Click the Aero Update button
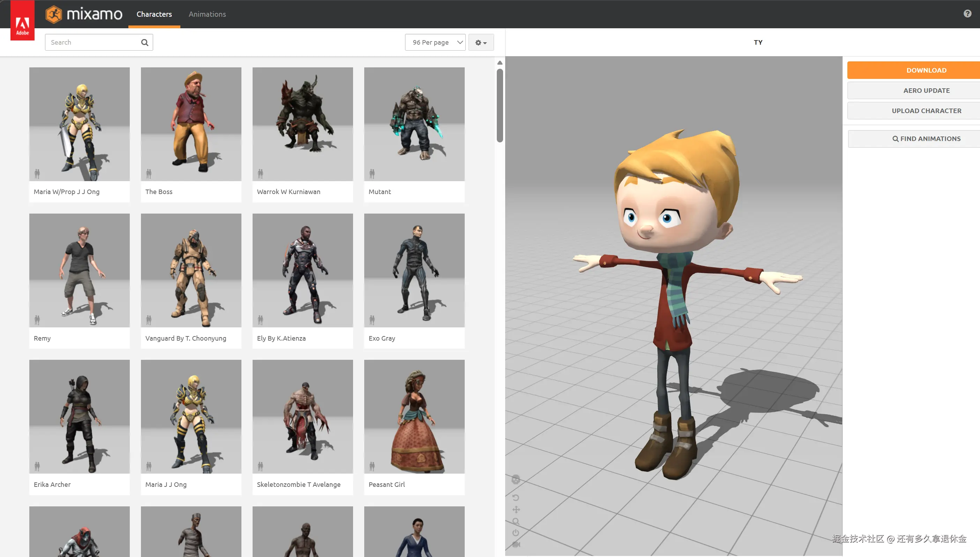980x557 pixels. point(913,91)
